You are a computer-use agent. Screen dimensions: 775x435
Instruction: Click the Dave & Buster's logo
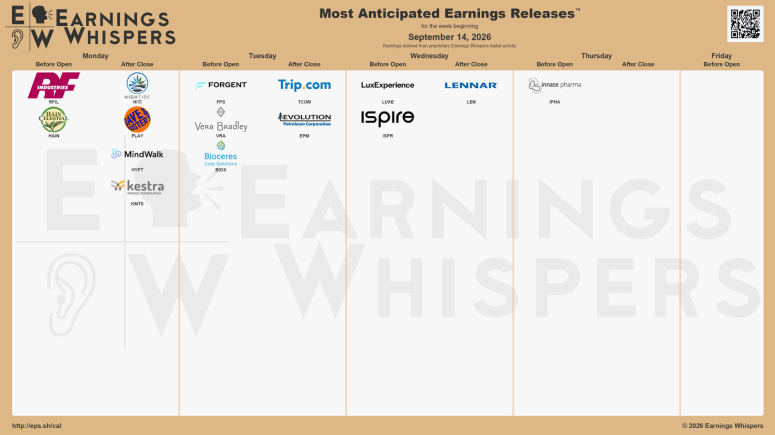[x=137, y=119]
